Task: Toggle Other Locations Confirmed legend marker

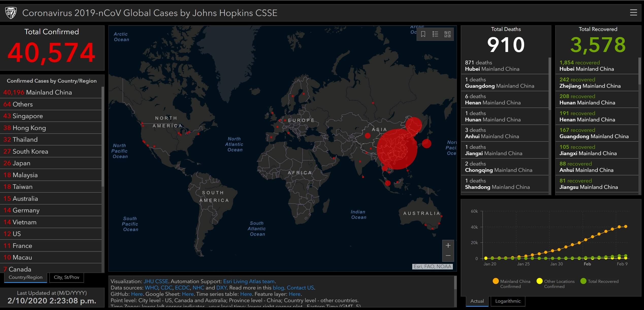Action: click(x=539, y=281)
